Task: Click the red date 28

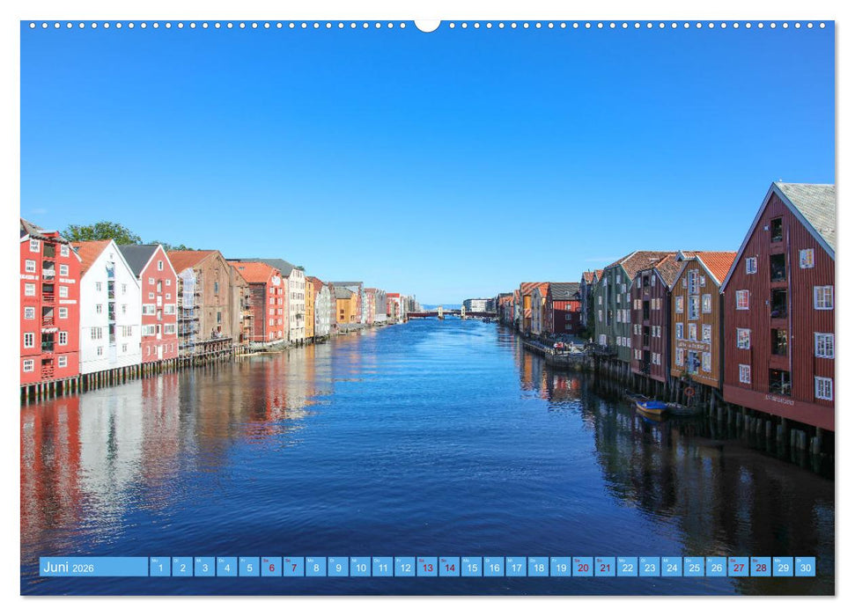Action: pos(763,571)
